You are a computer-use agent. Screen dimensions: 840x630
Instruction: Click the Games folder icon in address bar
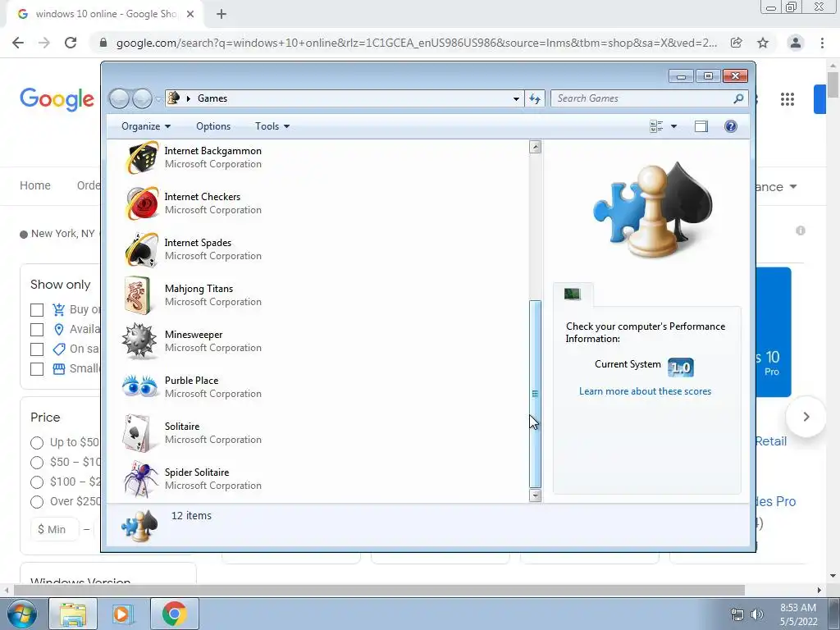[x=173, y=98]
